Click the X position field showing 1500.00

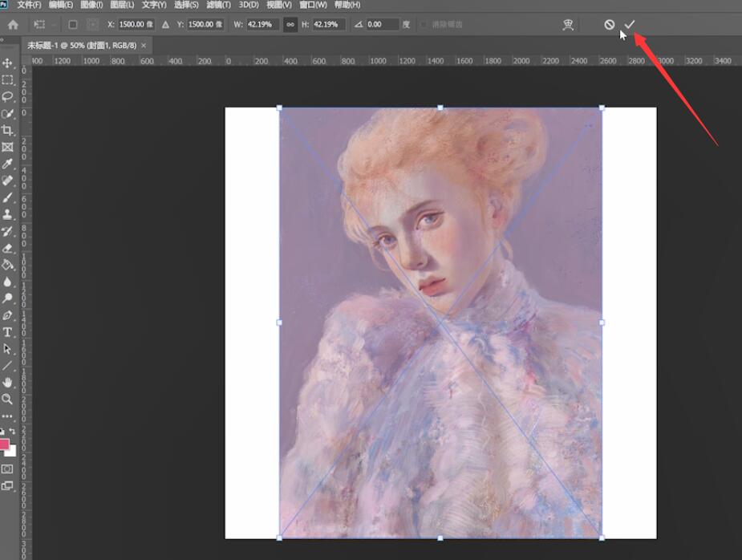(136, 25)
